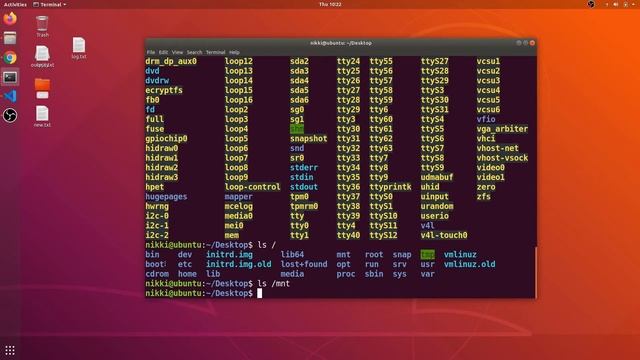Screen dimensions: 640x360
Task: Click the Terminal title bar text
Action: (341, 43)
